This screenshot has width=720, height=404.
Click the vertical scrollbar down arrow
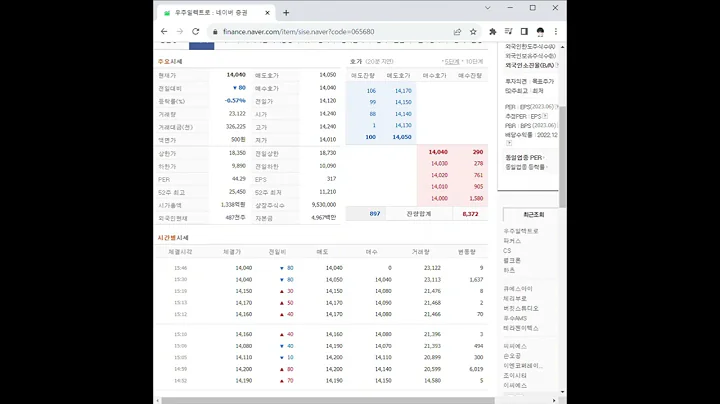click(562, 392)
